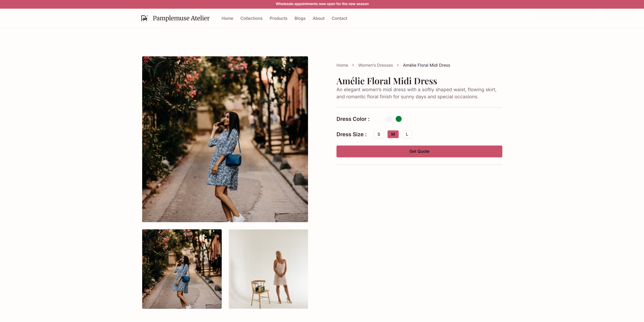
Task: Choose the green dress color swatch
Action: [x=398, y=119]
